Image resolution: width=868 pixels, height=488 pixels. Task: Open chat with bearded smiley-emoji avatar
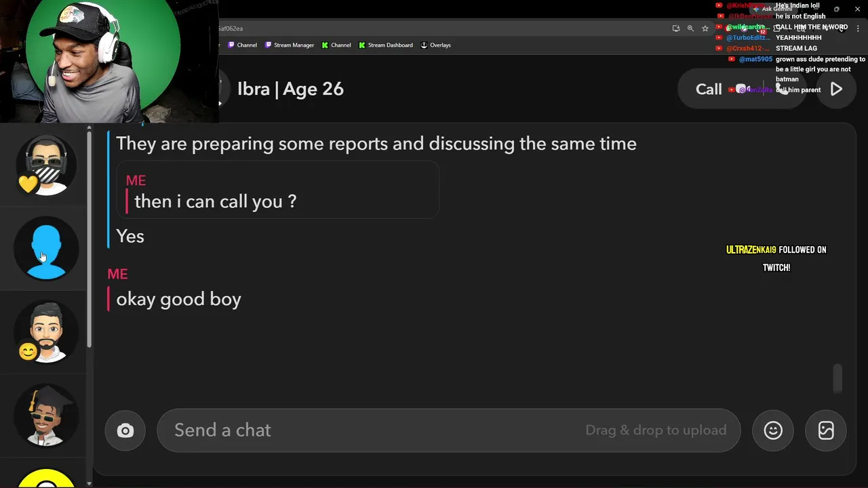(x=46, y=332)
